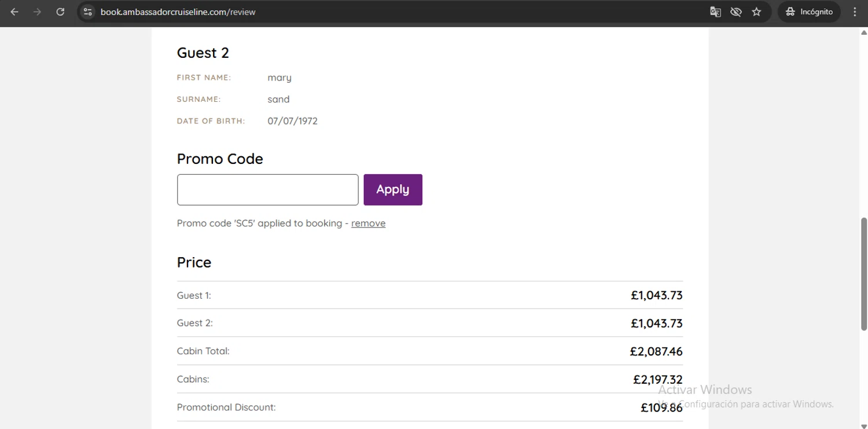Viewport: 868px width, 429px height.
Task: Select first name value 'mary'
Action: click(279, 78)
